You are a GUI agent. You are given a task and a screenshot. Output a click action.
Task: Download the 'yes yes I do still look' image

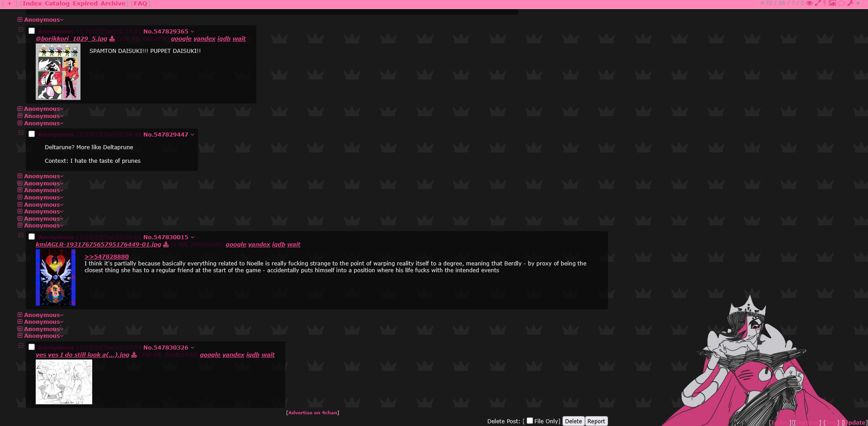(x=134, y=355)
